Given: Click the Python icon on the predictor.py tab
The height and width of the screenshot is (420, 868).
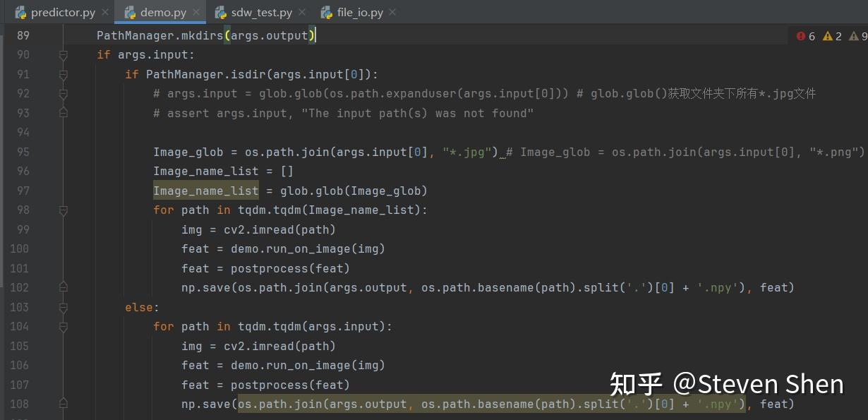Looking at the screenshot, I should (x=20, y=12).
